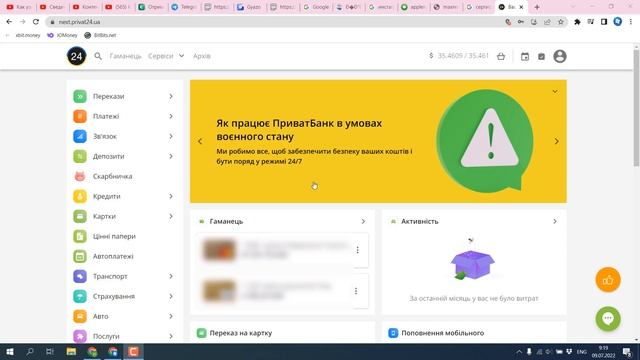Show next banner slide

click(x=556, y=141)
